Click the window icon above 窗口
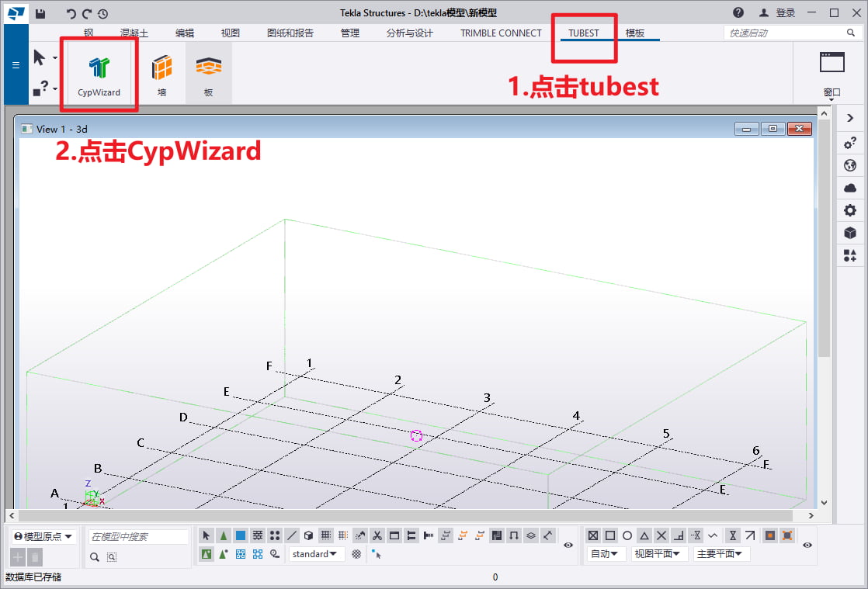868x589 pixels. click(x=832, y=63)
